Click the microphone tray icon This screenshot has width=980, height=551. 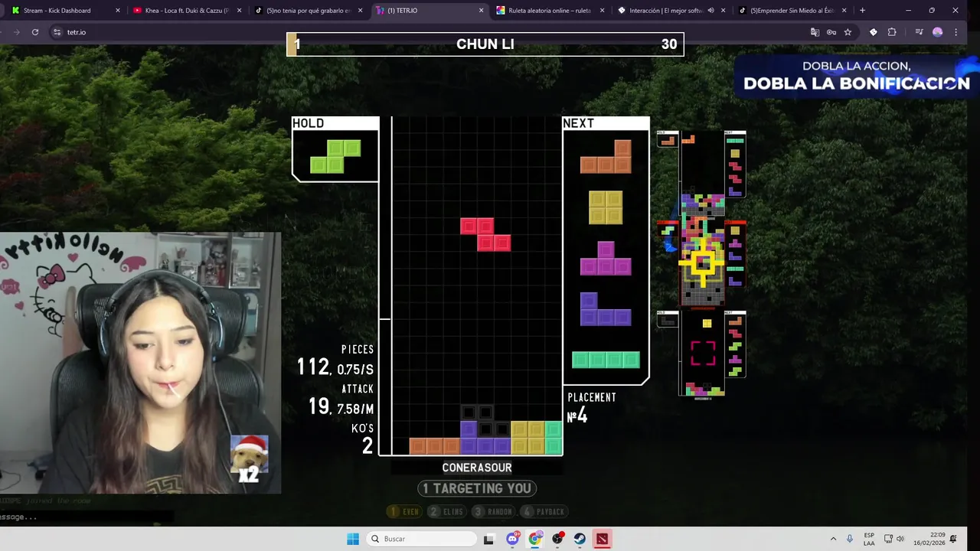pos(850,539)
